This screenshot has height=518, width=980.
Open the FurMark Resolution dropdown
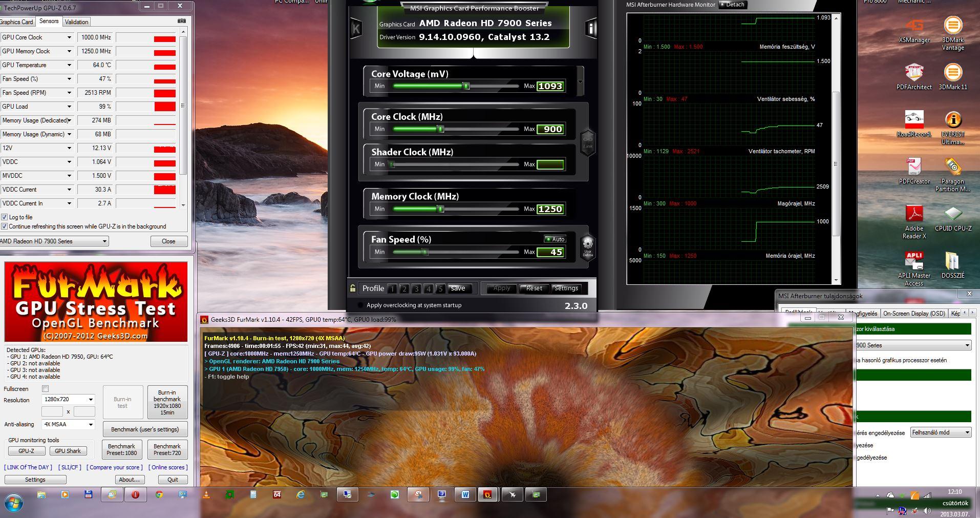pyautogui.click(x=69, y=399)
